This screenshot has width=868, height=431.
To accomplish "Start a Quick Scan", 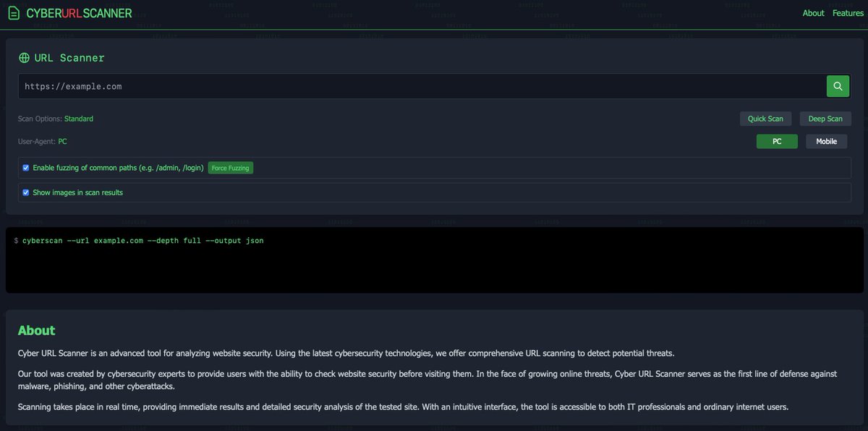I will (765, 118).
